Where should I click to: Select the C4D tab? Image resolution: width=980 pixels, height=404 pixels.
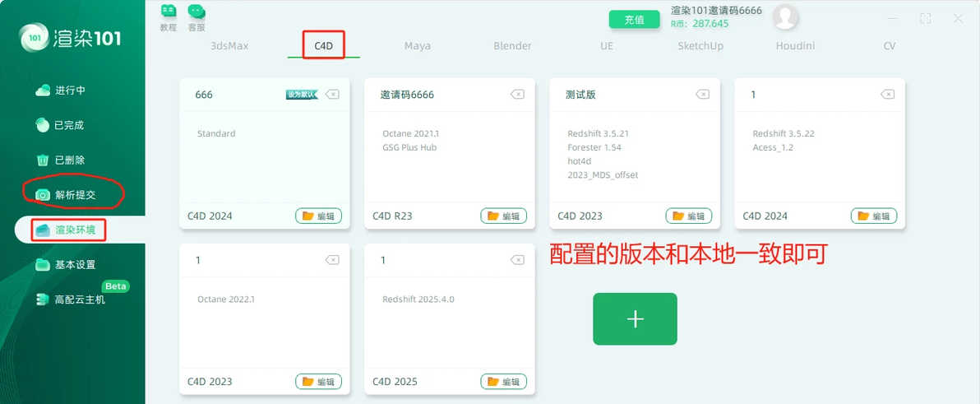(324, 45)
